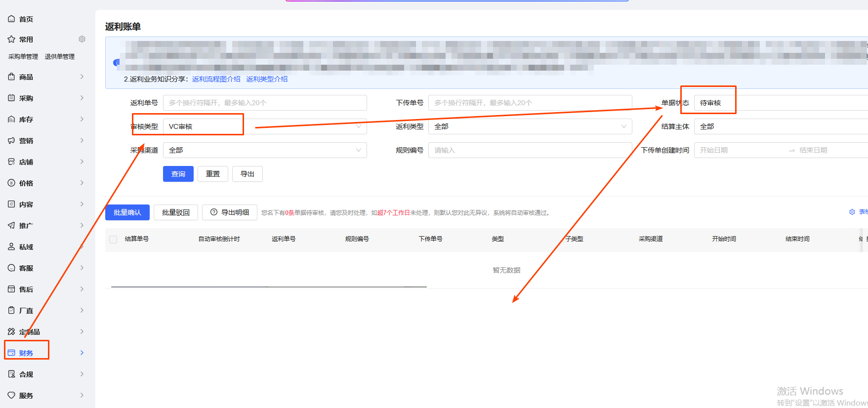
Task: Focus the 返利单号 input field
Action: point(264,103)
